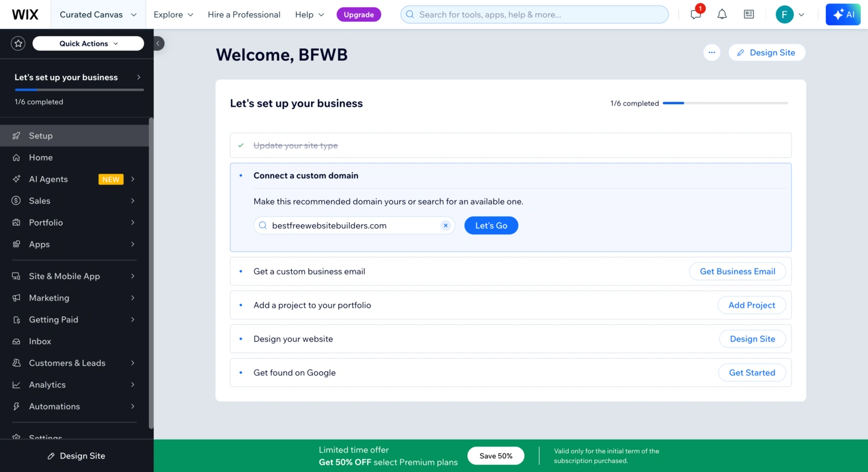Screen dimensions: 868x472
Task: Open the news feed icon in the header
Action: (x=749, y=14)
